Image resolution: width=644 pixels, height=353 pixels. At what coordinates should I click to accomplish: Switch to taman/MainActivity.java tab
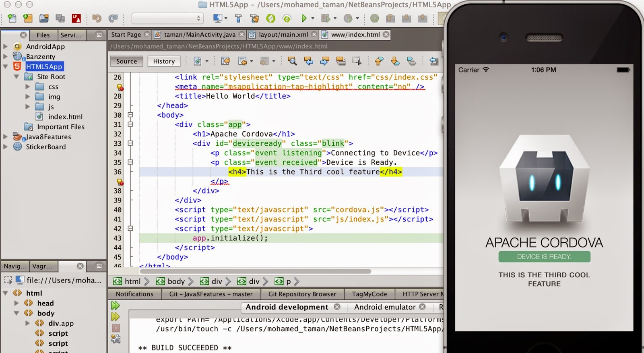199,35
